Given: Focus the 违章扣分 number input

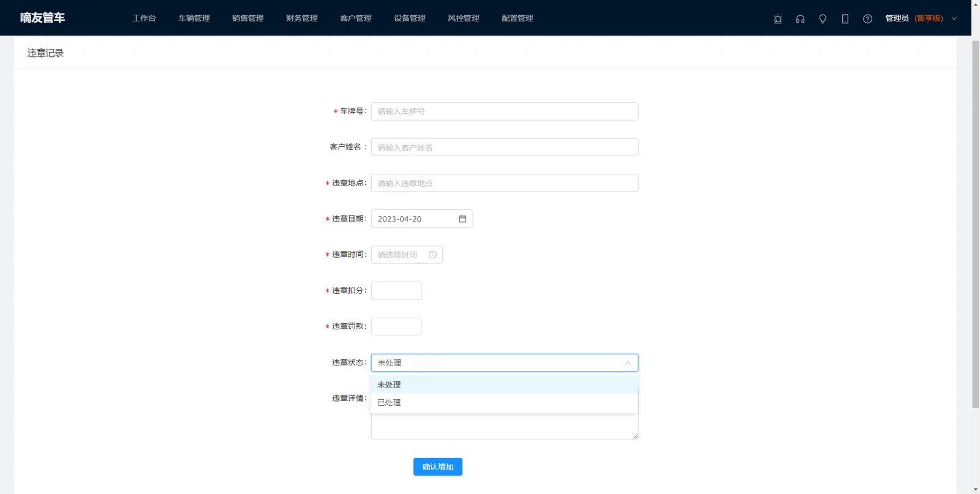Looking at the screenshot, I should (x=396, y=291).
